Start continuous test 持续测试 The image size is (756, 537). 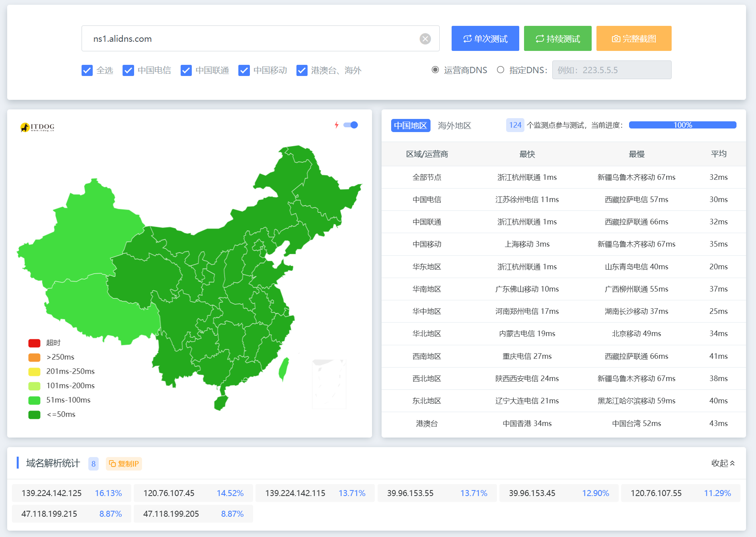pyautogui.click(x=557, y=39)
